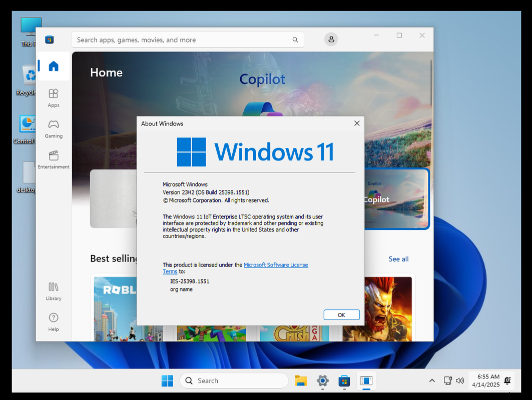Open network status tray icon

coord(448,380)
